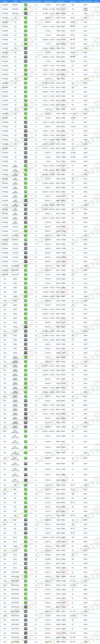Click diesel icon for Kia Soul 100kW/136KM row
The height and width of the screenshot is (644, 100).
[x=26, y=568]
